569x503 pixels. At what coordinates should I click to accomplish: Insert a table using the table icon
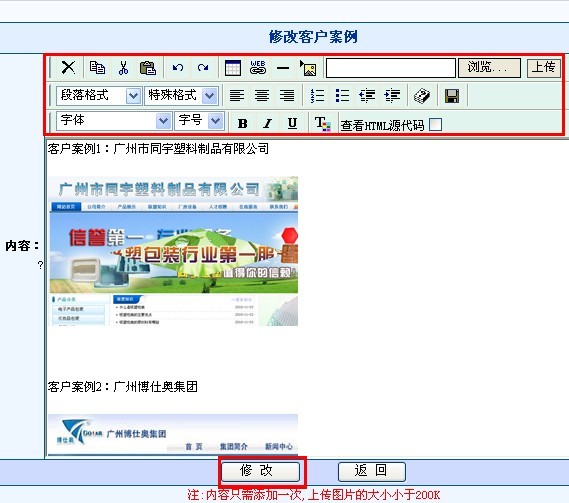[233, 68]
